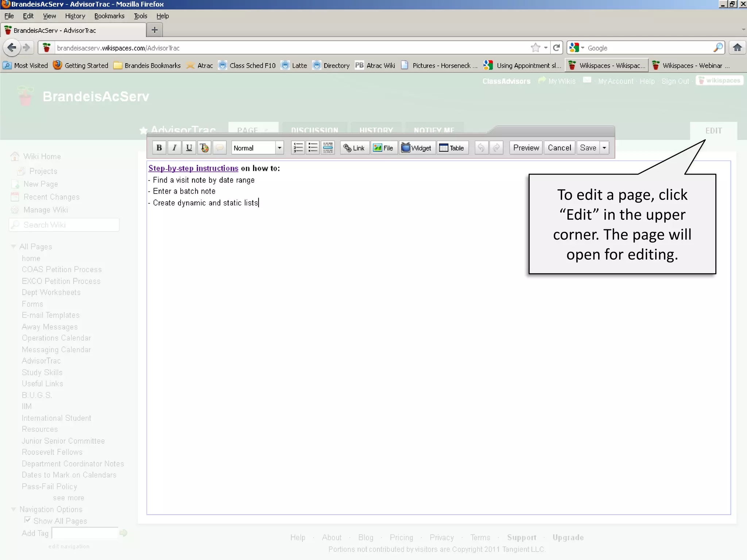Image resolution: width=747 pixels, height=560 pixels.
Task: Open the site identity icon in address bar
Action: 46,48
